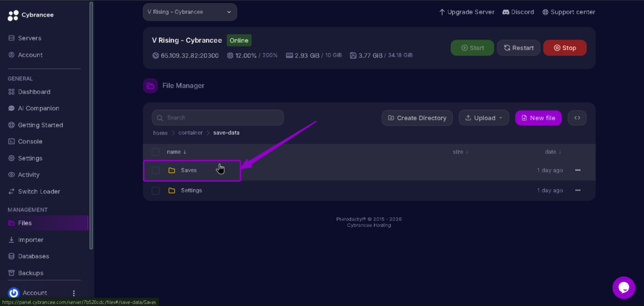Click the memory usage icon
Screen dimensions: 644x306
click(289, 55)
